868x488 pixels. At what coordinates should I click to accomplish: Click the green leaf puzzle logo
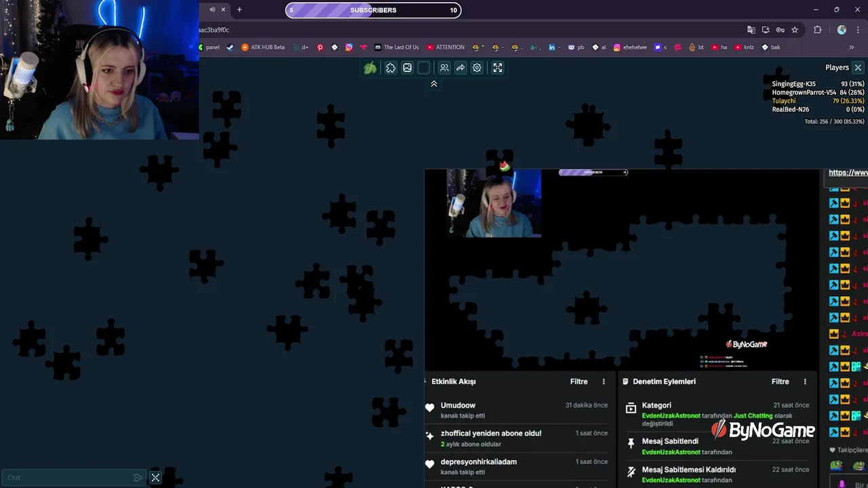point(370,68)
